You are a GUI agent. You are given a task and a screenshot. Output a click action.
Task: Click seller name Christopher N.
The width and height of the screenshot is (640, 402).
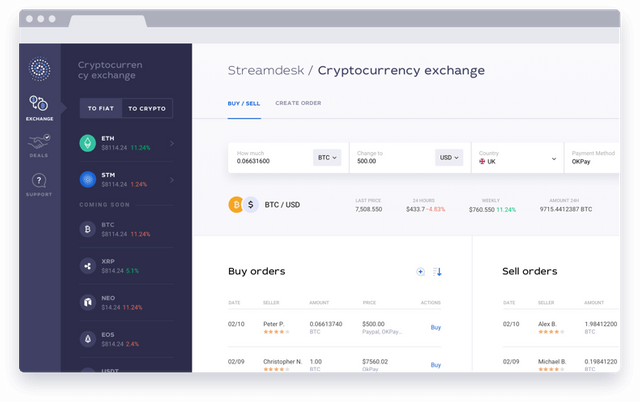(282, 362)
